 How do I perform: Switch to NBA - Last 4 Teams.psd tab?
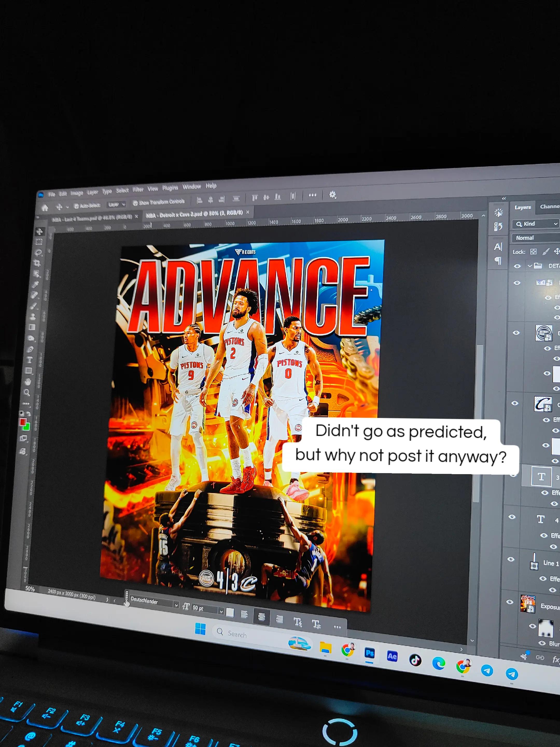click(92, 218)
